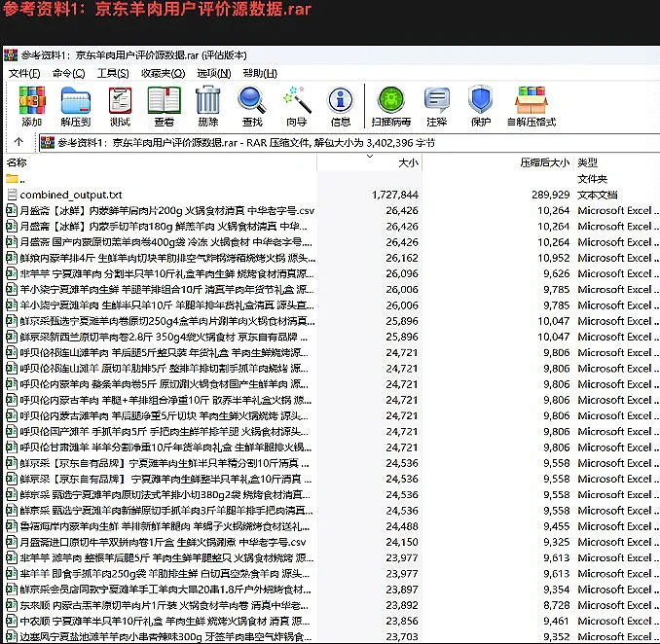
Task: Click the archive icon in address bar
Action: point(48,143)
